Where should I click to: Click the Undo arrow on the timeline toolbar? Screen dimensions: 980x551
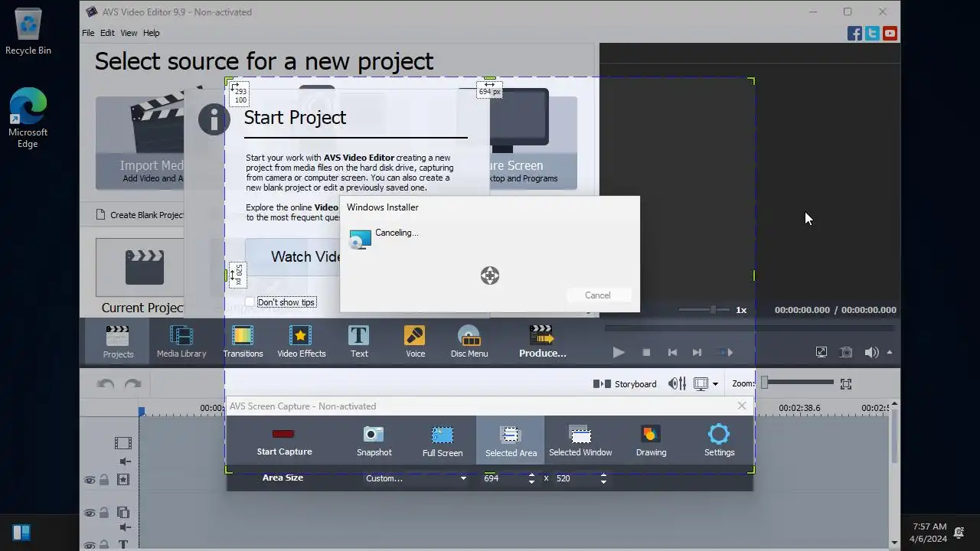tap(106, 384)
